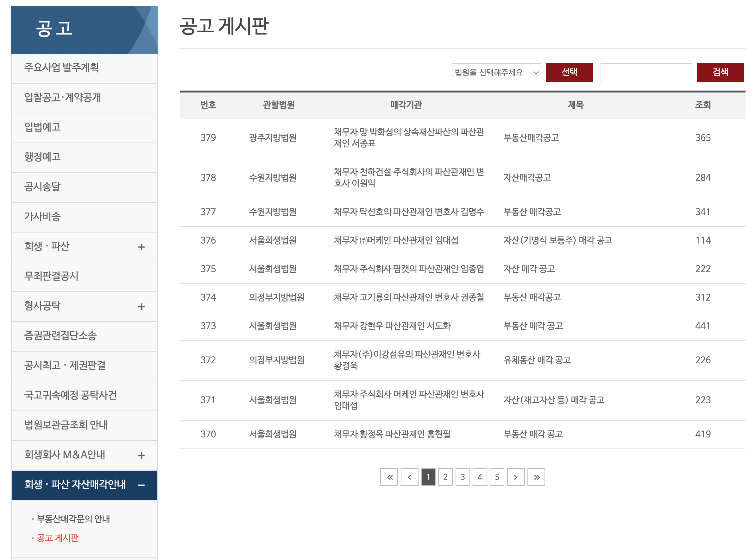The image size is (756, 560).
Task: Open the 법원을 선택해주세요 court dropdown
Action: [496, 73]
